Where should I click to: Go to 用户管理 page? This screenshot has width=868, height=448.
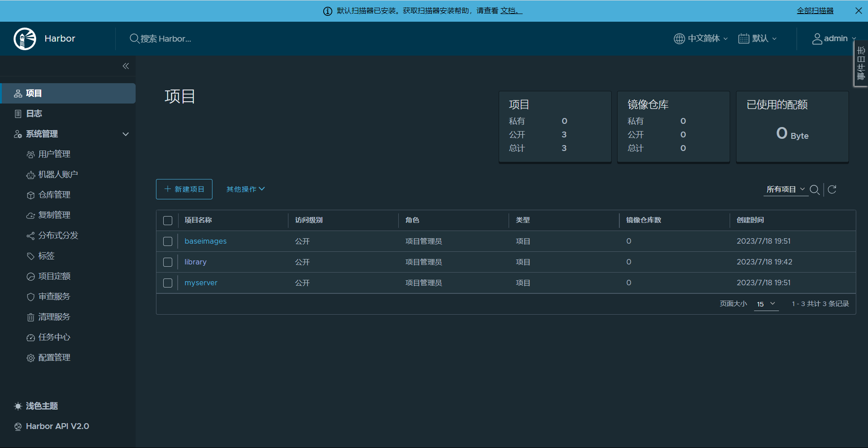(x=54, y=155)
